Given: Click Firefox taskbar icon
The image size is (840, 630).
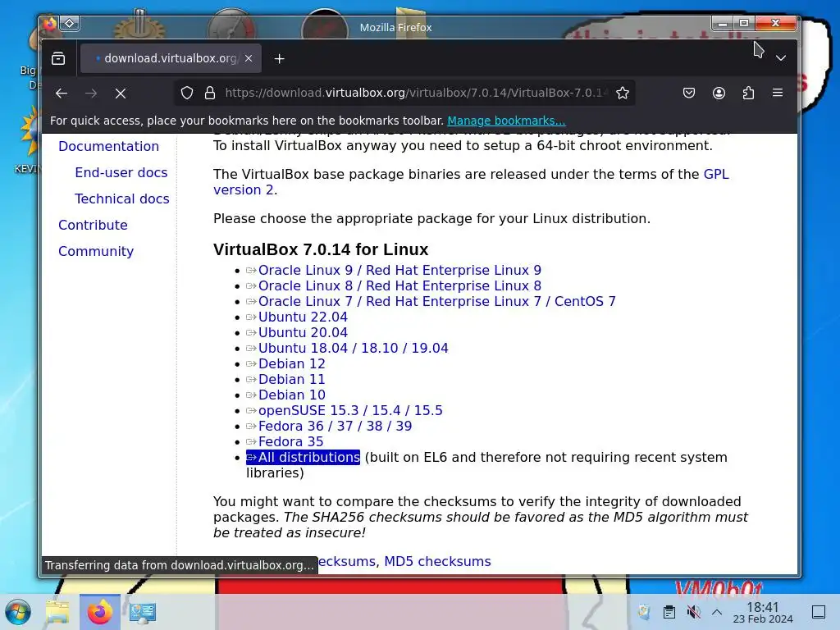Looking at the screenshot, I should coord(99,612).
